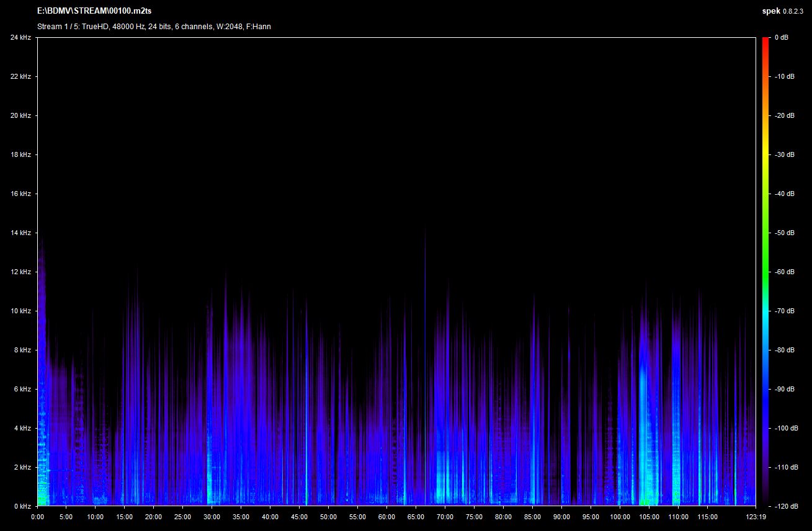Viewport: 812px width, 531px height.
Task: Click the 30:00 time axis marker
Action: (x=212, y=517)
